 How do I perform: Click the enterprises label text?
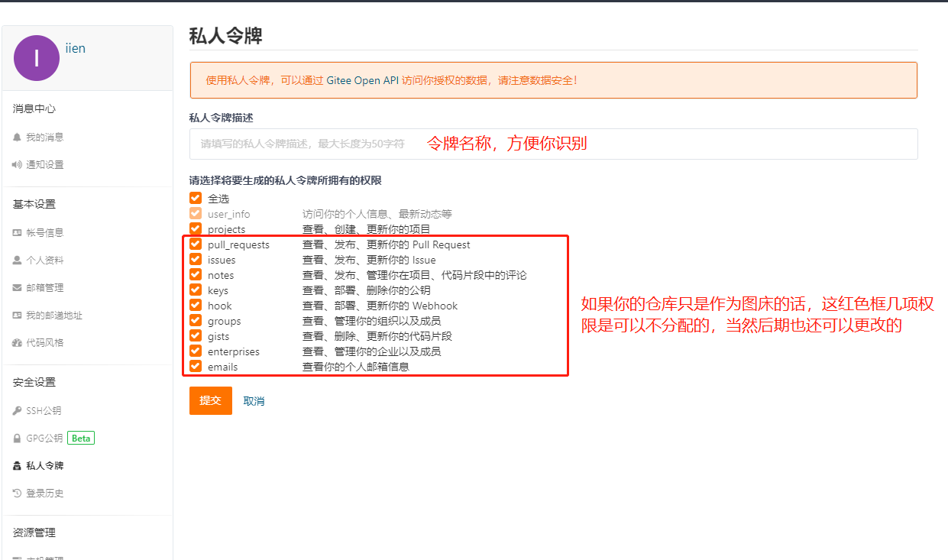(234, 351)
